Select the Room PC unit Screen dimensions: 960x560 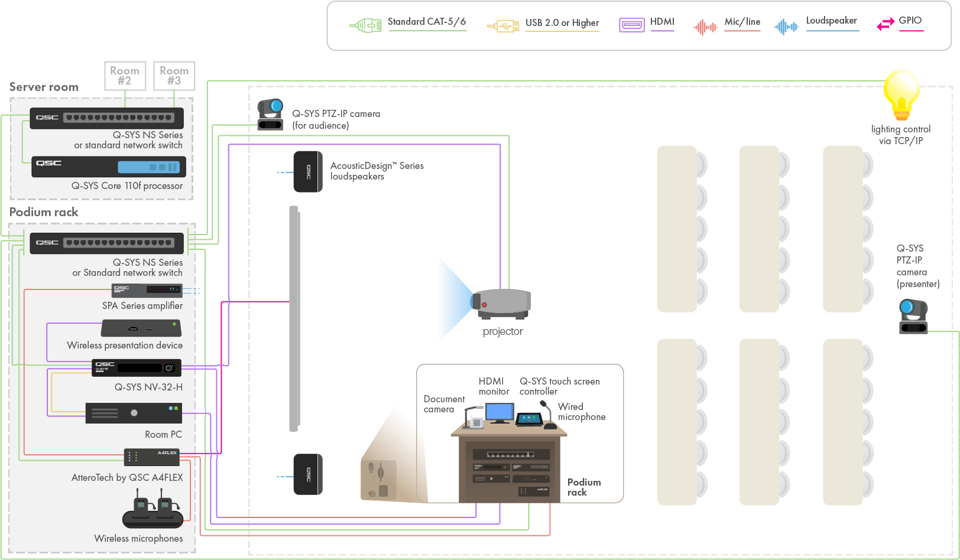[134, 413]
